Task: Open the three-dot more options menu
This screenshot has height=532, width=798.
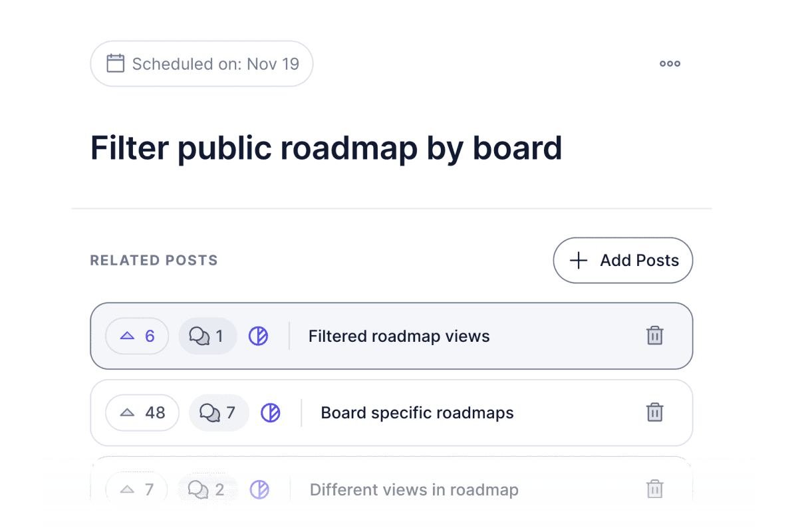Action: click(670, 64)
